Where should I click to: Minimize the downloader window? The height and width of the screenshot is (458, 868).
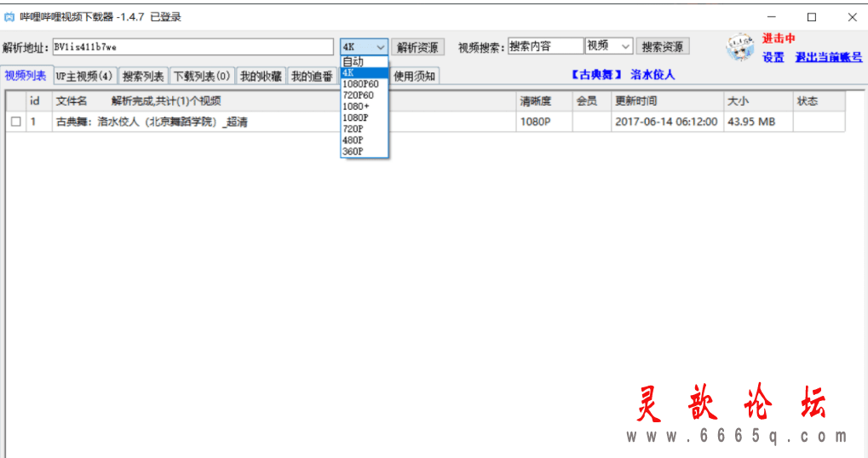[x=771, y=17]
